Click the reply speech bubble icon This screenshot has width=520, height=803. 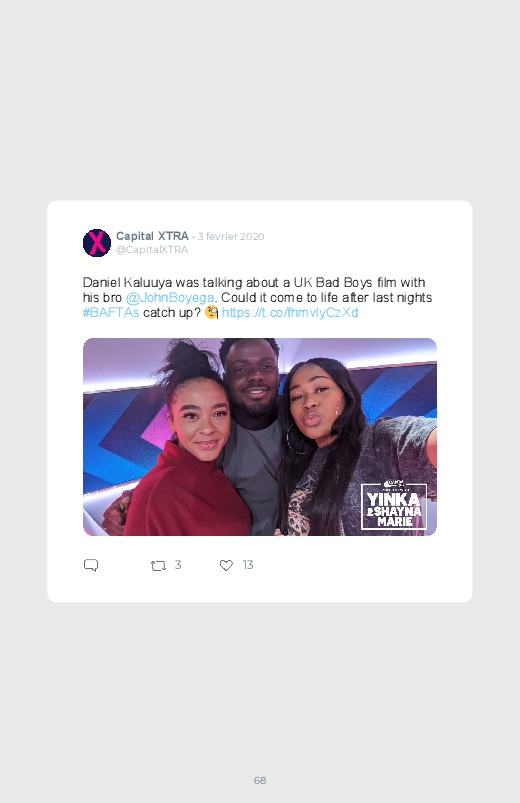[x=91, y=565]
